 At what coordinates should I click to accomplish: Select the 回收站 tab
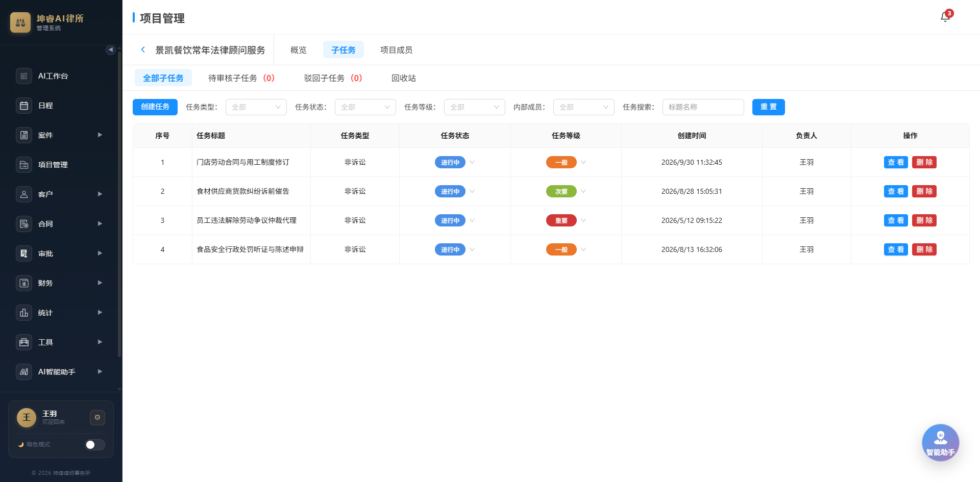(x=404, y=78)
